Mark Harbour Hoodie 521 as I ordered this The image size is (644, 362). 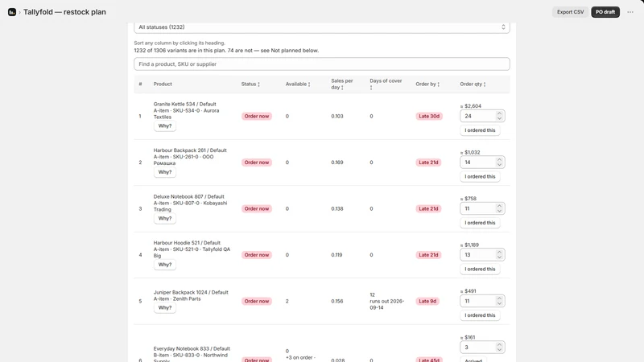[480, 269]
